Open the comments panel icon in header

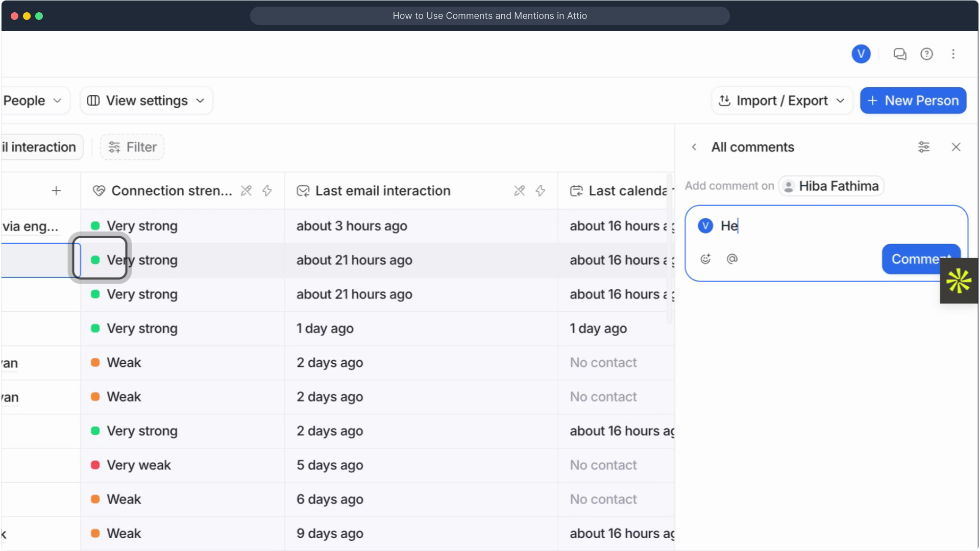point(900,54)
